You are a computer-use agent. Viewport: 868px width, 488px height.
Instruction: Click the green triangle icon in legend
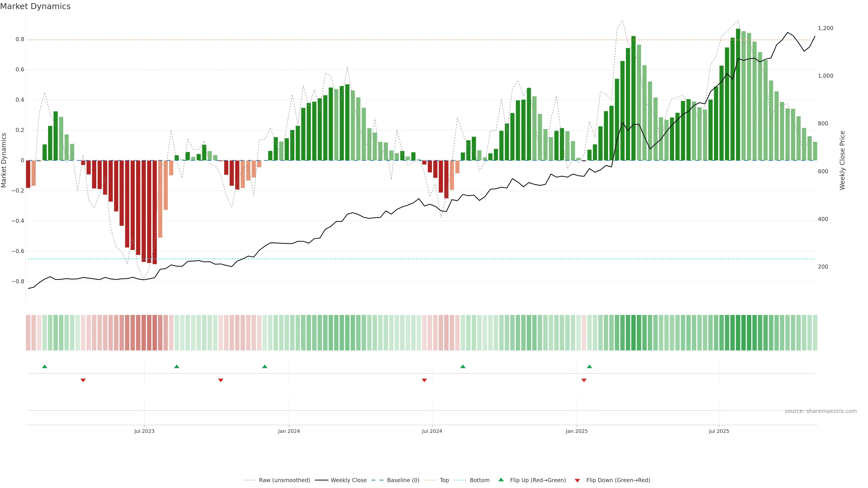point(501,480)
